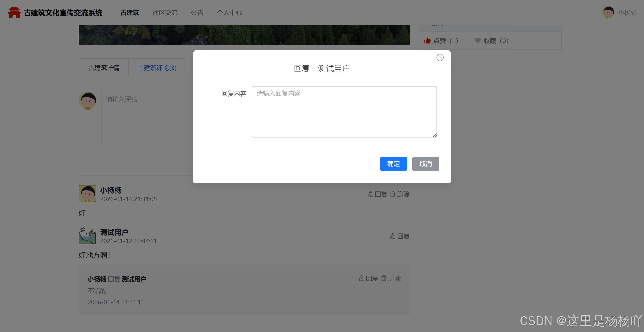
Task: Click reply pencil icon on 测试用户's comment
Action: [392, 236]
